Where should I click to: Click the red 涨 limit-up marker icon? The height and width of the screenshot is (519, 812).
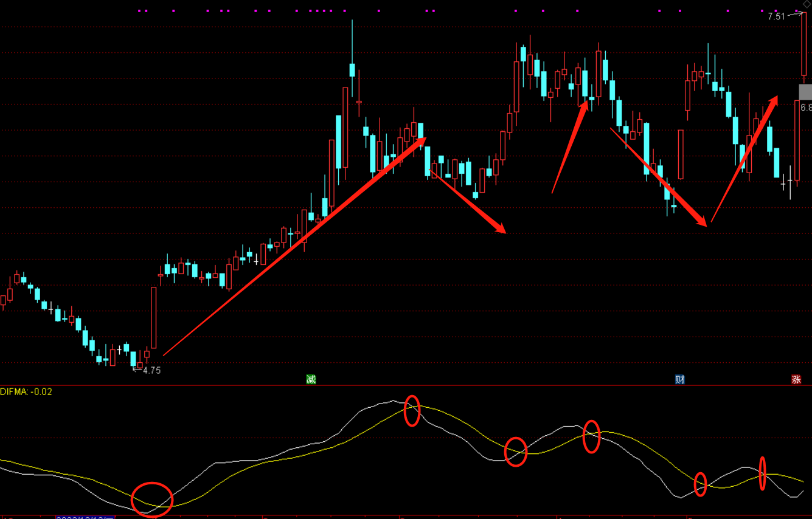796,380
